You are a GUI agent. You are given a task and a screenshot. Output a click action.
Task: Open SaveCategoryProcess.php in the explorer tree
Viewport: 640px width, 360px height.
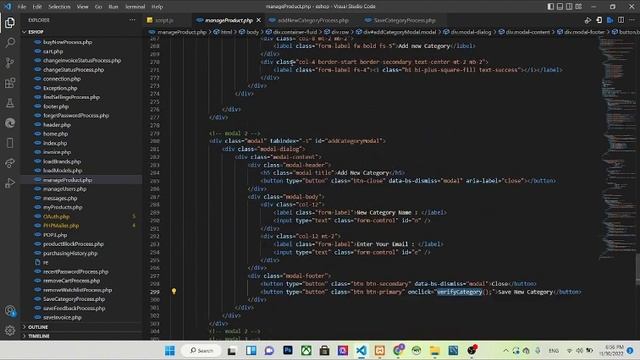point(74,299)
